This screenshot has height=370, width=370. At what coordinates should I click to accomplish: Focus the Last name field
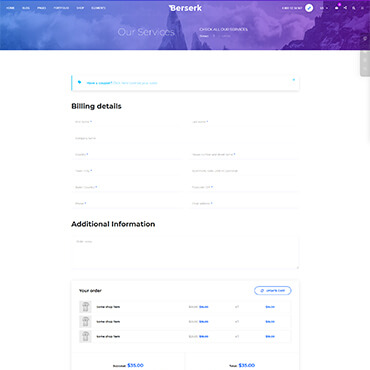pos(243,122)
